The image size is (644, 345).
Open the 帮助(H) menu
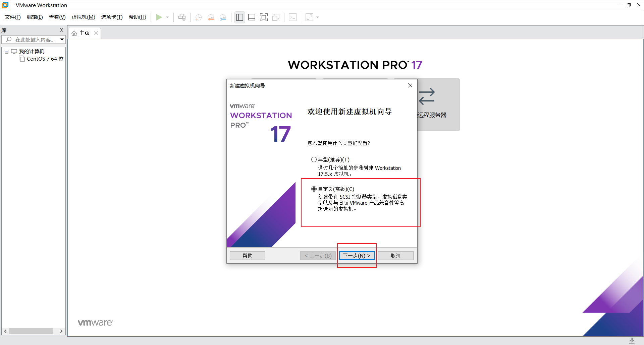pos(138,17)
